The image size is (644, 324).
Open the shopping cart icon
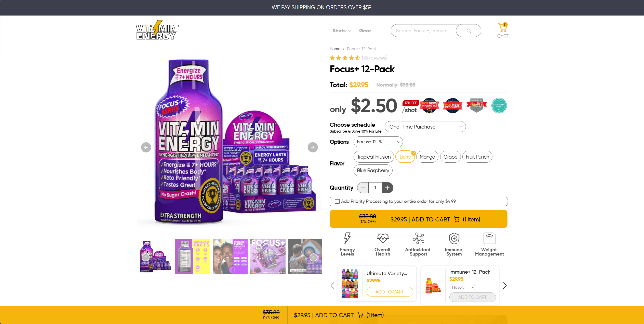(503, 27)
